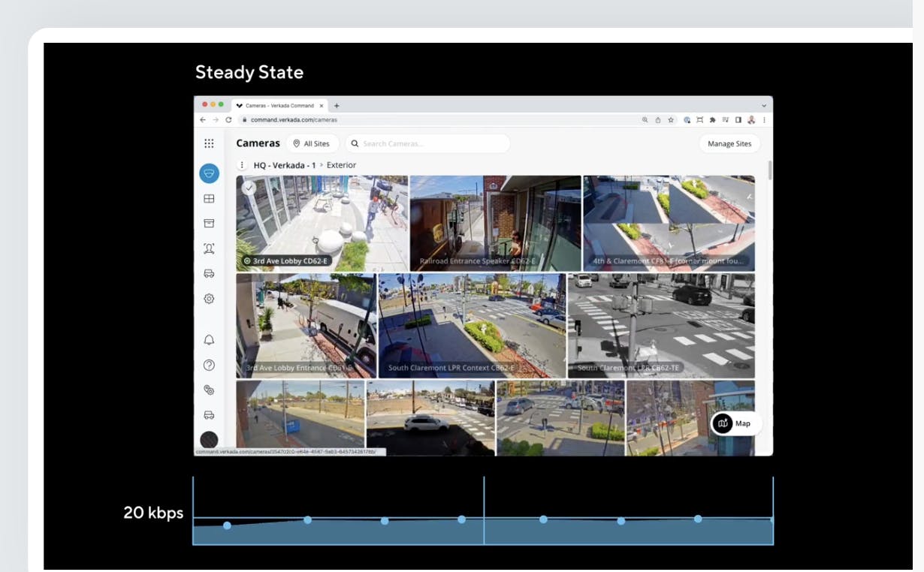Click the share icon in address bar

point(658,119)
